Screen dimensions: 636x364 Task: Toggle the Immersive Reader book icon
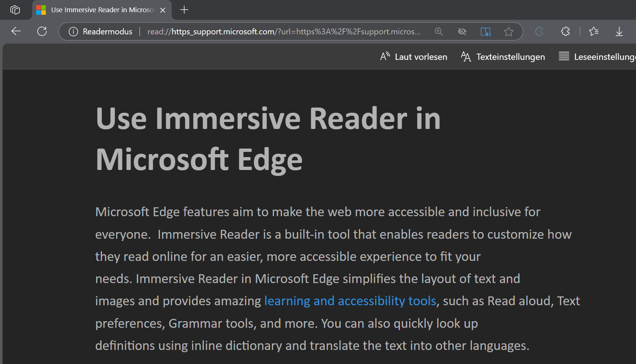486,31
